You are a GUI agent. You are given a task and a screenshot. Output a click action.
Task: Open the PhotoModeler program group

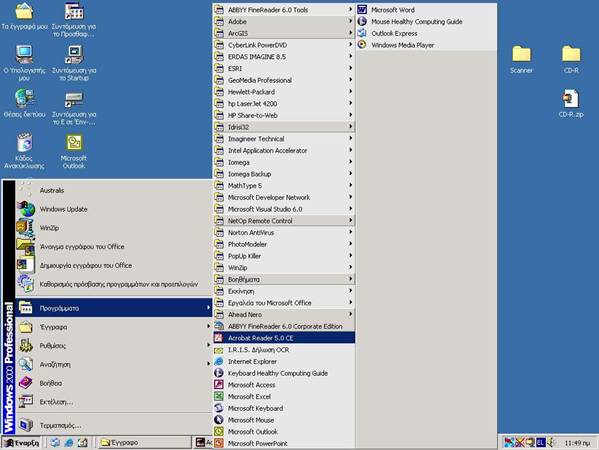click(x=284, y=244)
